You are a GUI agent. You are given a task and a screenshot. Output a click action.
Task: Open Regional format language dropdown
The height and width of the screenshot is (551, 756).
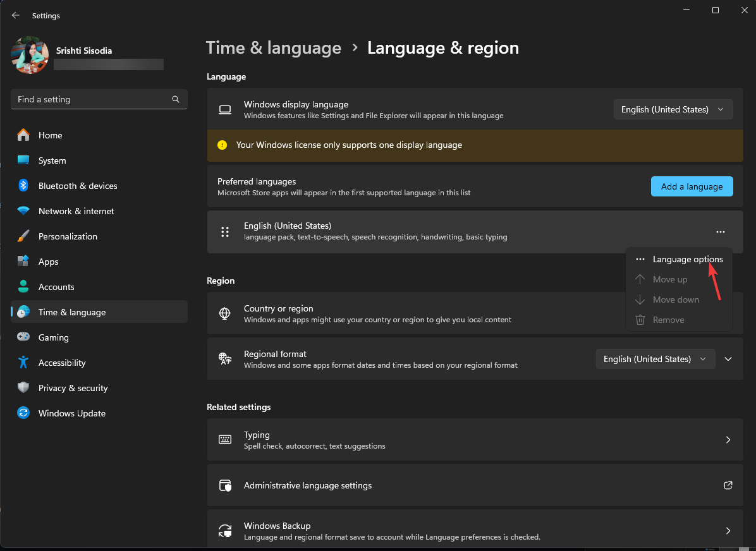click(655, 359)
